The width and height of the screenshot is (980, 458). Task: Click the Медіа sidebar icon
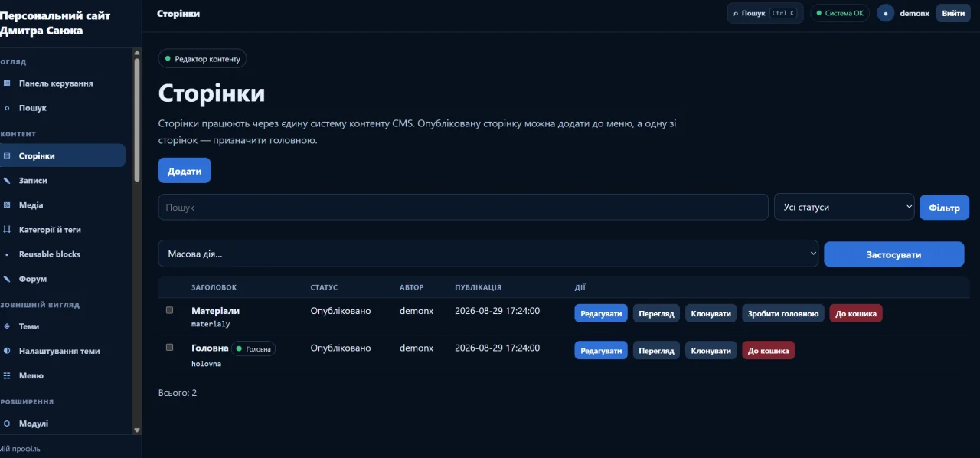coord(7,205)
